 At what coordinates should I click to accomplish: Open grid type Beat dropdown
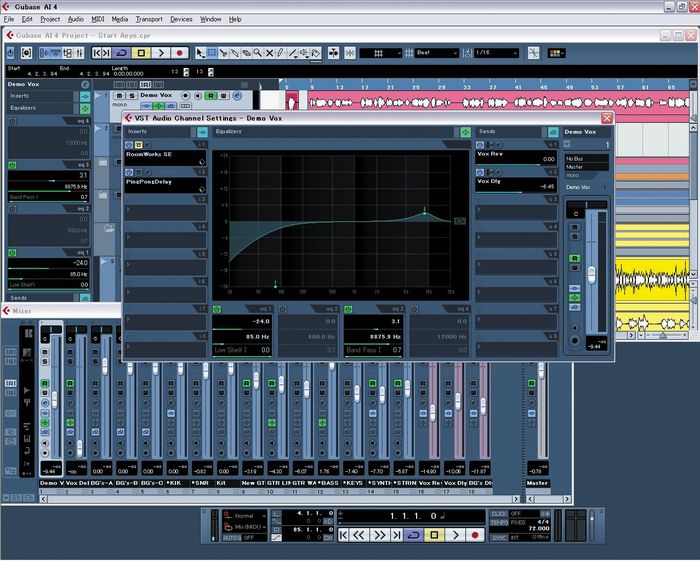(436, 53)
